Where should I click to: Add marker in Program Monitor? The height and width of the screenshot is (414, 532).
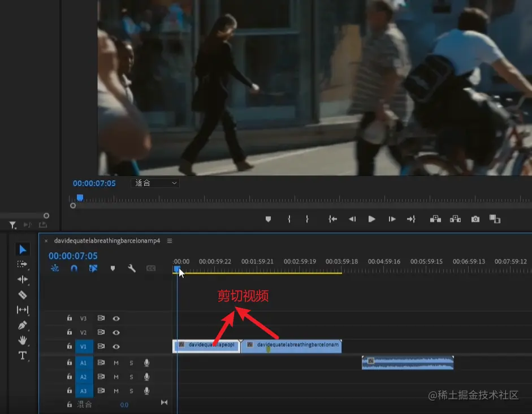coord(268,219)
